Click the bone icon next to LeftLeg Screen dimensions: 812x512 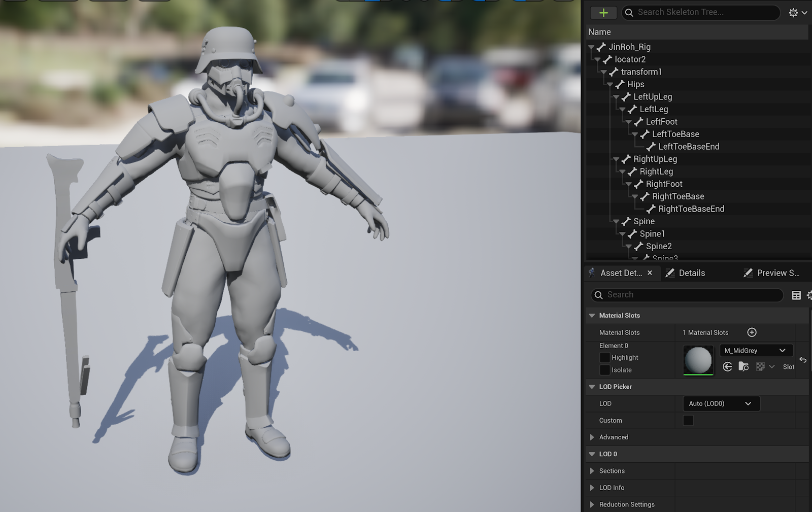(x=632, y=109)
